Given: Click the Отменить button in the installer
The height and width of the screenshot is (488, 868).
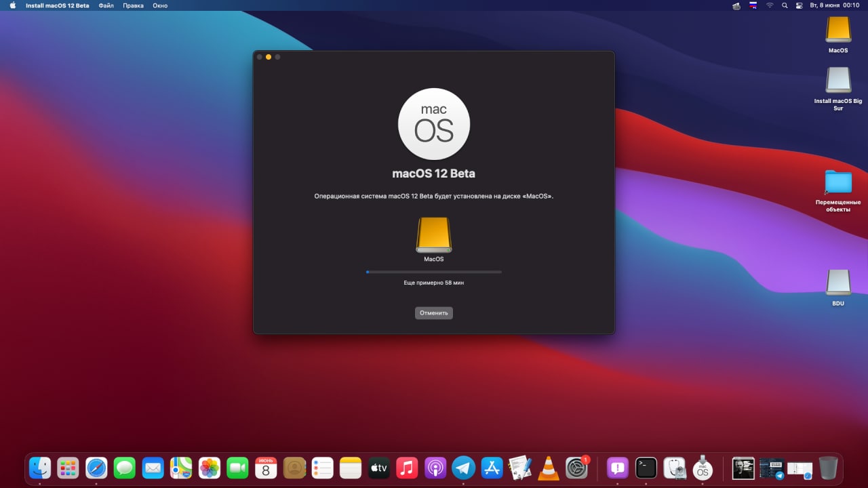Looking at the screenshot, I should point(434,313).
